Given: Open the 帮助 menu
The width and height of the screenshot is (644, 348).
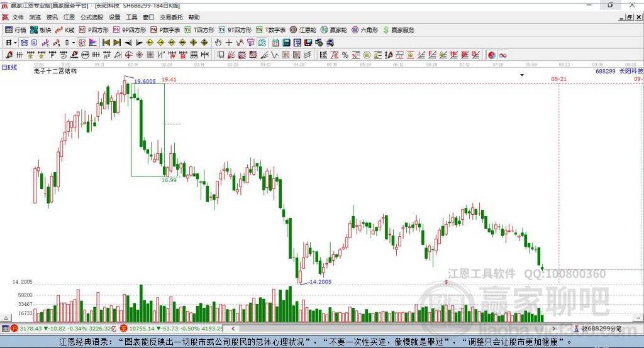Looking at the screenshot, I should [194, 17].
